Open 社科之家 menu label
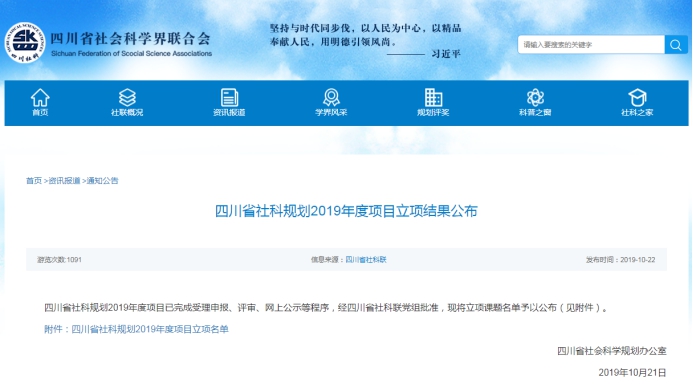The height and width of the screenshot is (392, 693). pos(637,112)
